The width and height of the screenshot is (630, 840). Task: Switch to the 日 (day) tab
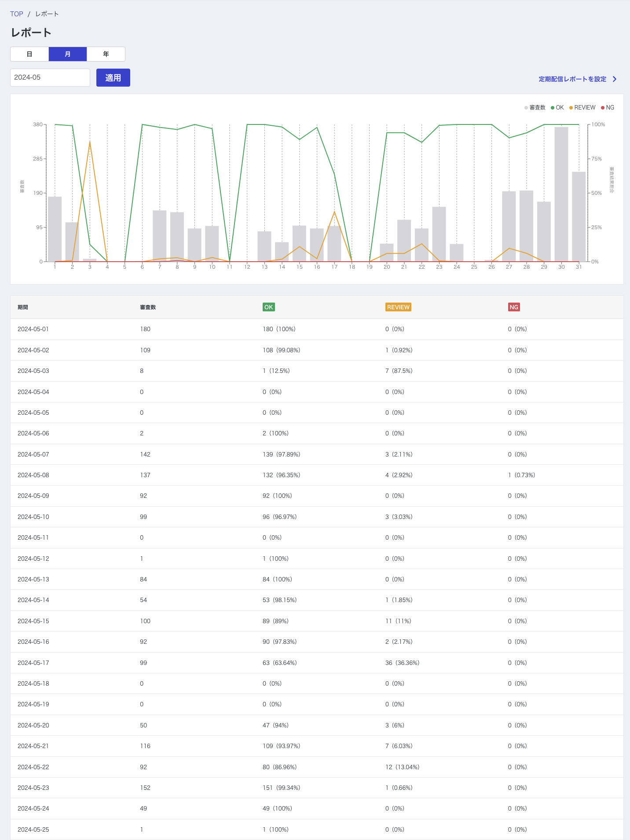tap(29, 54)
